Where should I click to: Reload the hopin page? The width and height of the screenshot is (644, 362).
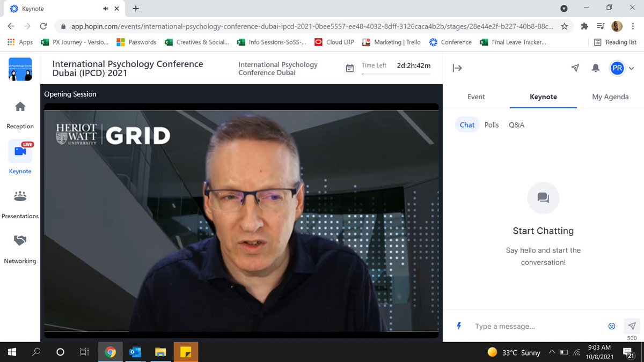click(43, 26)
